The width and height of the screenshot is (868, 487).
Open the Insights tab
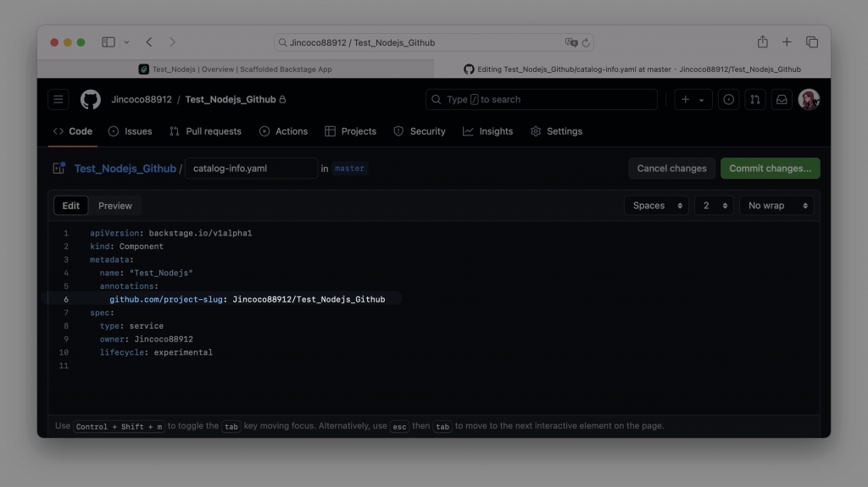[488, 131]
